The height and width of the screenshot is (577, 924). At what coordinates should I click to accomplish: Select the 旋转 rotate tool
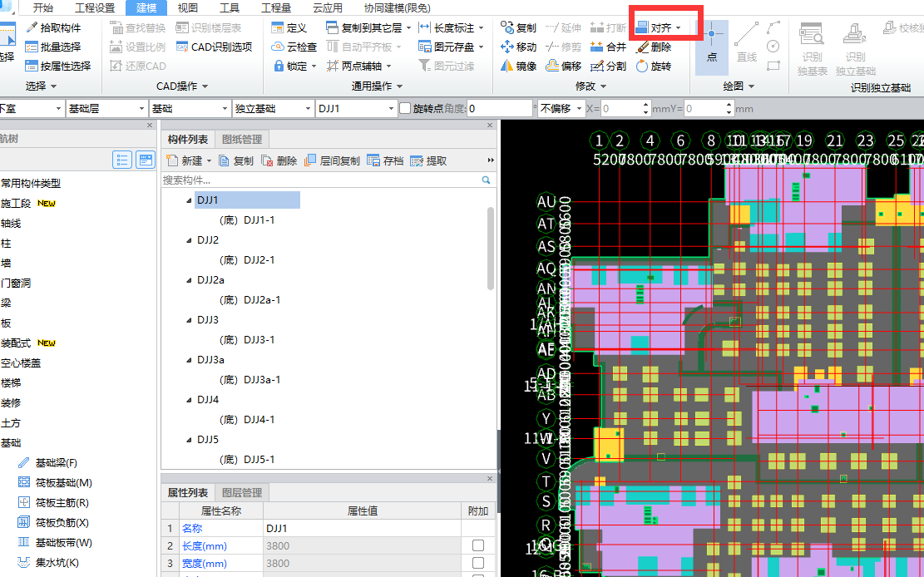tap(654, 66)
